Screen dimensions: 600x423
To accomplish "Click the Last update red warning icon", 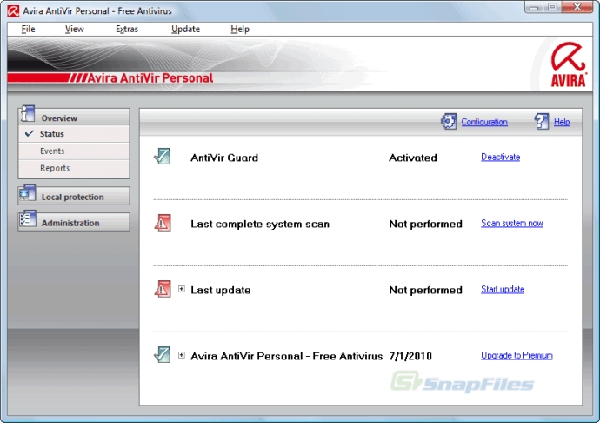I will click(x=163, y=289).
